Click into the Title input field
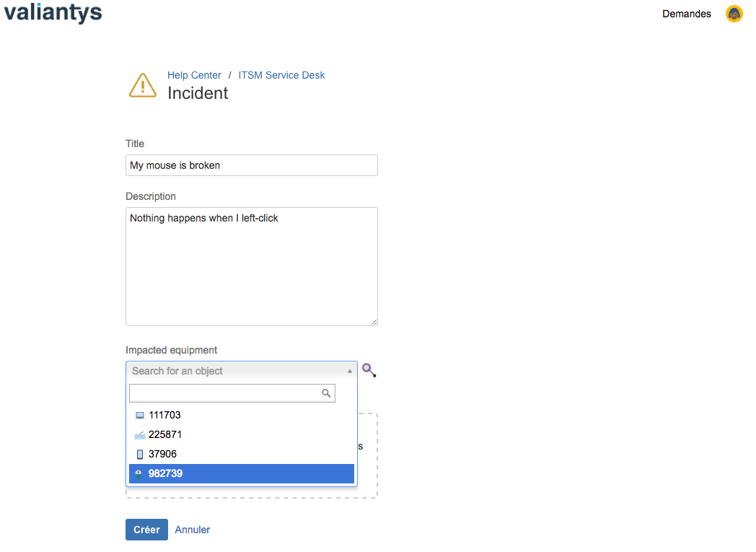The height and width of the screenshot is (552, 756). pyautogui.click(x=252, y=165)
